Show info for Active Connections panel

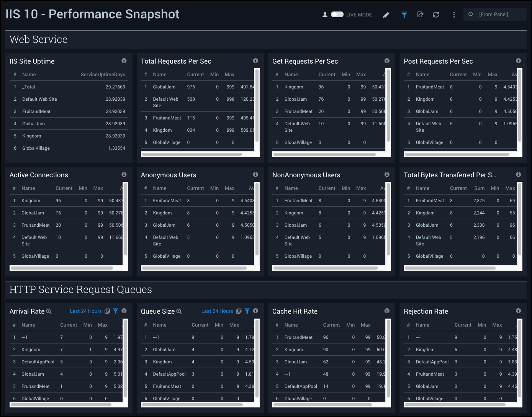(x=124, y=174)
